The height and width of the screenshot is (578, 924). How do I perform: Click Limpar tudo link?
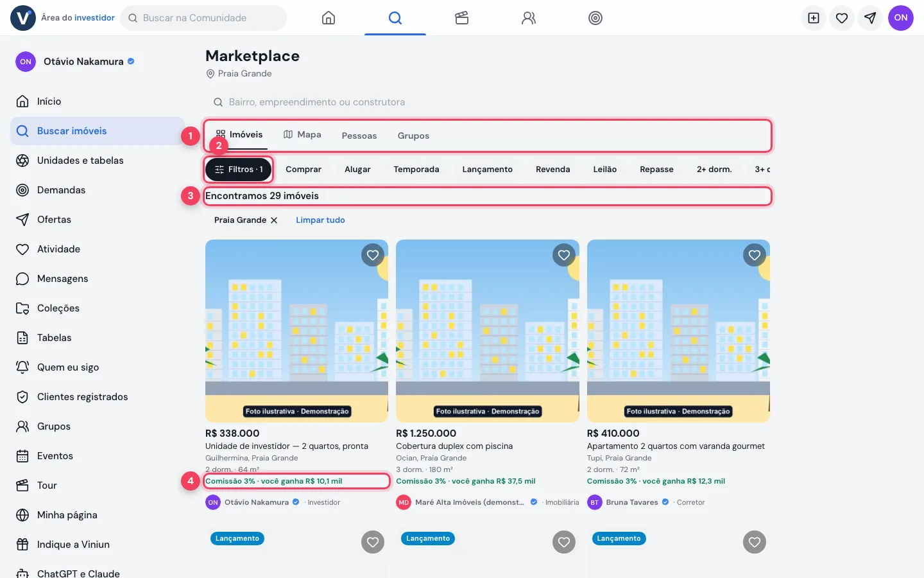point(320,220)
